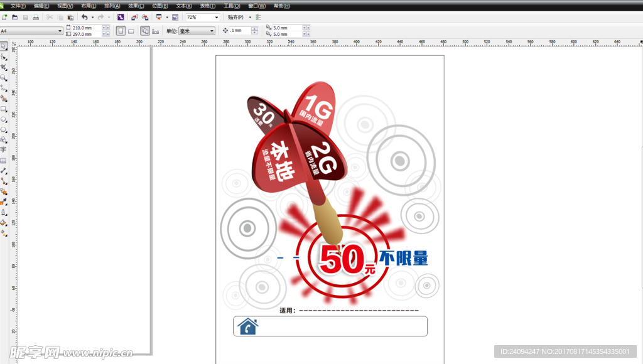
Task: Print the document
Action: 36,17
